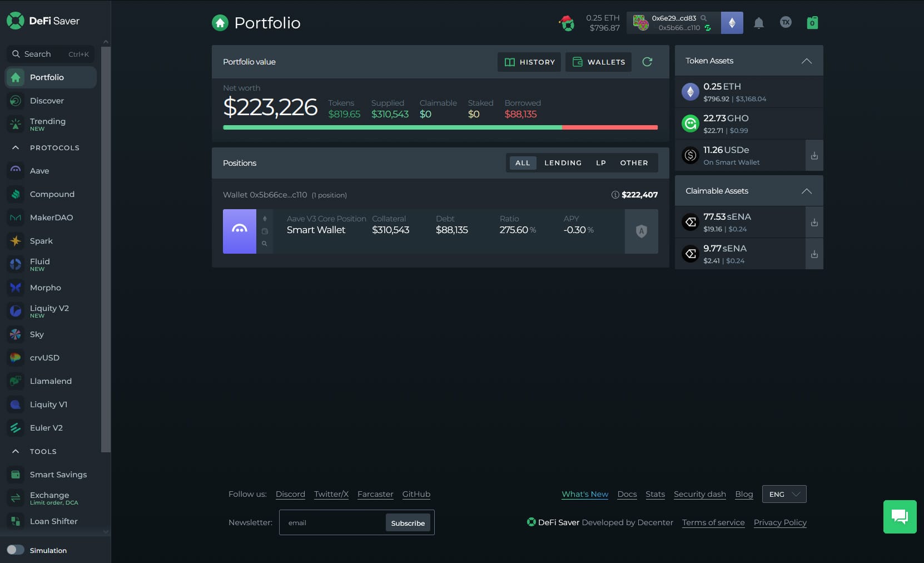Open the Ethereum network selector icon

(732, 23)
